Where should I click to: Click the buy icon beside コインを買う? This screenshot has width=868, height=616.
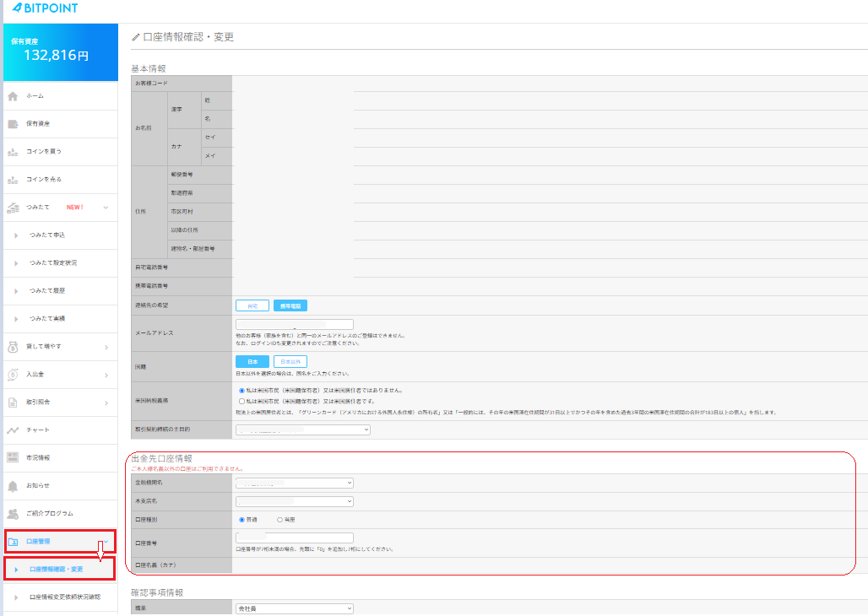coord(13,152)
